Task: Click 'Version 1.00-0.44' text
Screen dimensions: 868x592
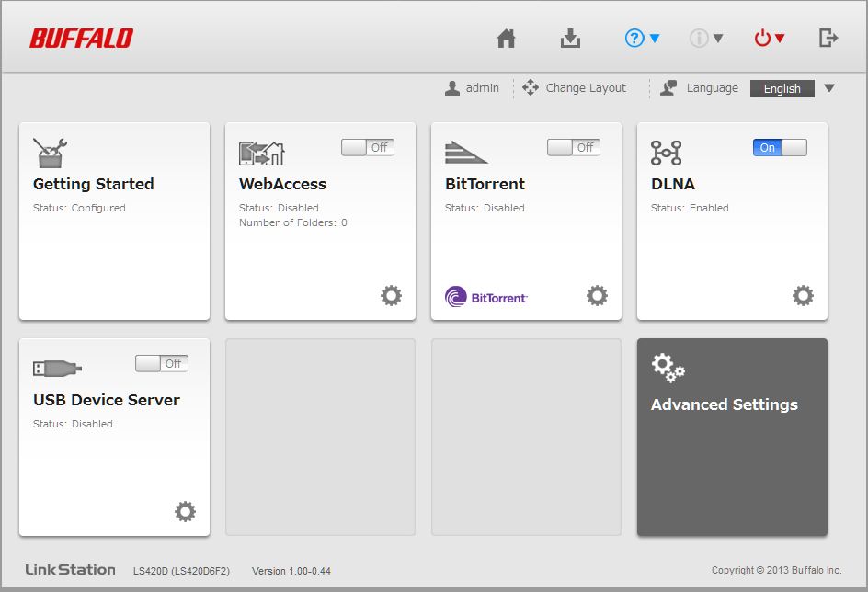Action: (x=291, y=571)
